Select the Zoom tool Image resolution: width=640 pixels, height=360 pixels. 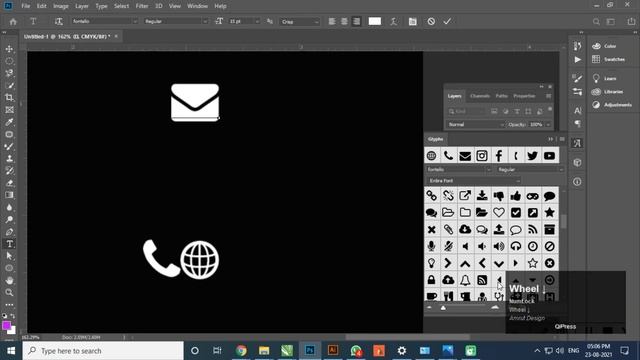tap(9, 293)
